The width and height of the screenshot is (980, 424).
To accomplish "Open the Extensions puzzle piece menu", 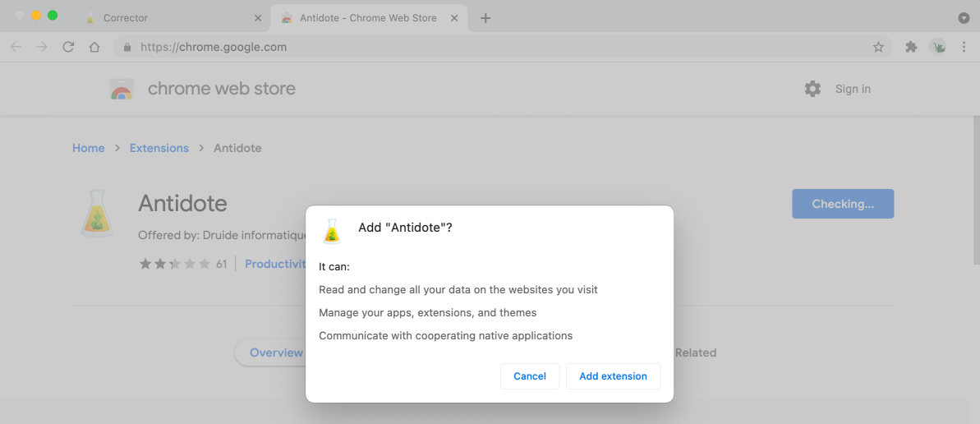I will point(911,48).
